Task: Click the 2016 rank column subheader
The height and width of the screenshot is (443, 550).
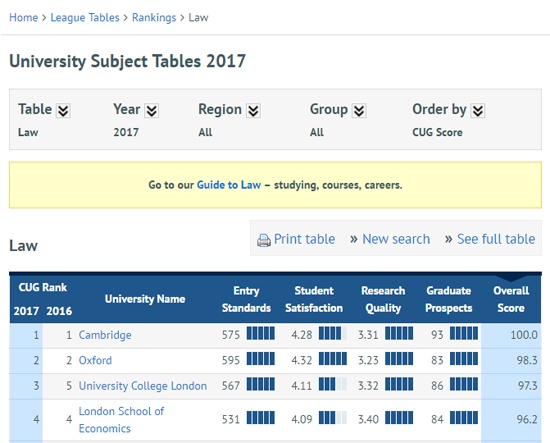Action: click(59, 311)
